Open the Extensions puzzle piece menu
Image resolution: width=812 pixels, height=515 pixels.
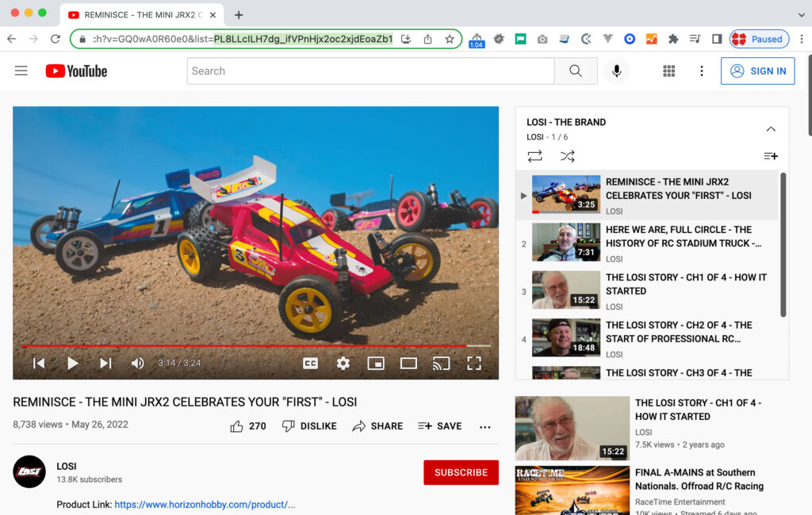pyautogui.click(x=673, y=39)
